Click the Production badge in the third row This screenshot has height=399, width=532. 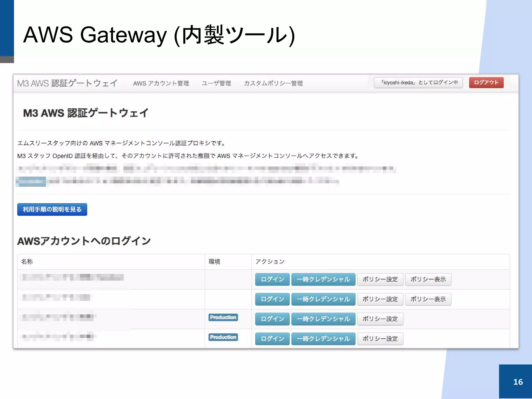tap(223, 317)
